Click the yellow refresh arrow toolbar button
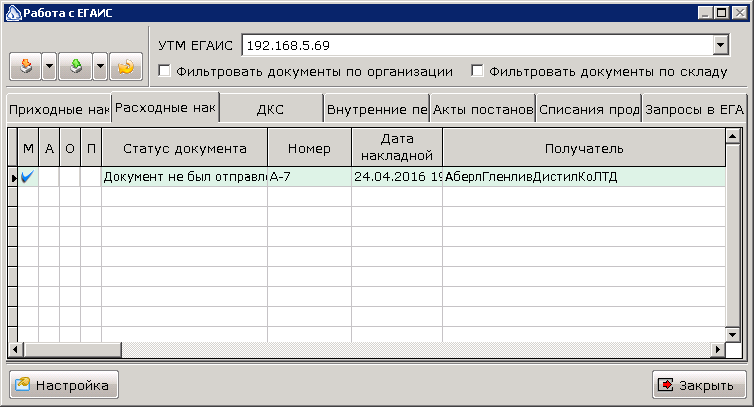 (x=126, y=66)
